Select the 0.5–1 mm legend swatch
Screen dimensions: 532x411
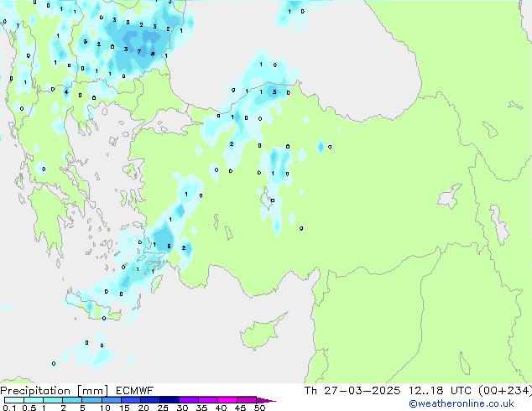34,400
